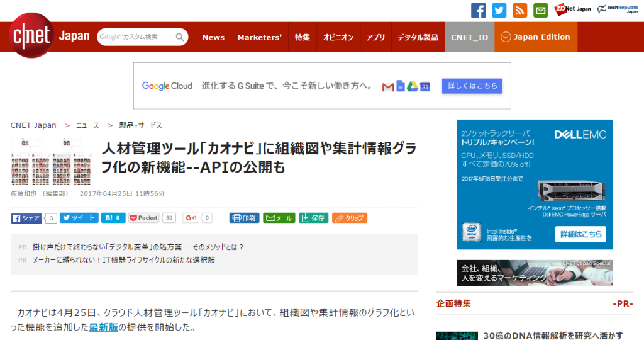Screen dimensions: 644x340
Task: Visit ZDNet Japan logo link
Action: coord(572,9)
